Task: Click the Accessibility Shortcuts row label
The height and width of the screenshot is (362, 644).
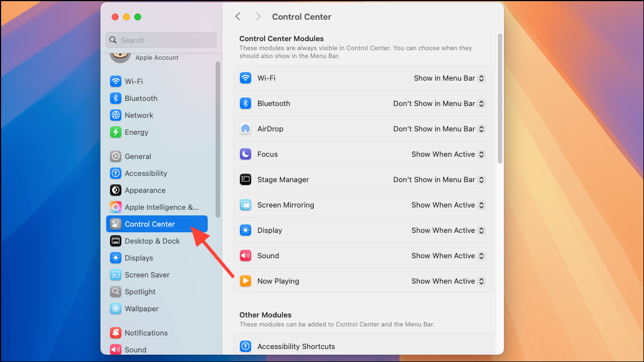Action: 296,346
